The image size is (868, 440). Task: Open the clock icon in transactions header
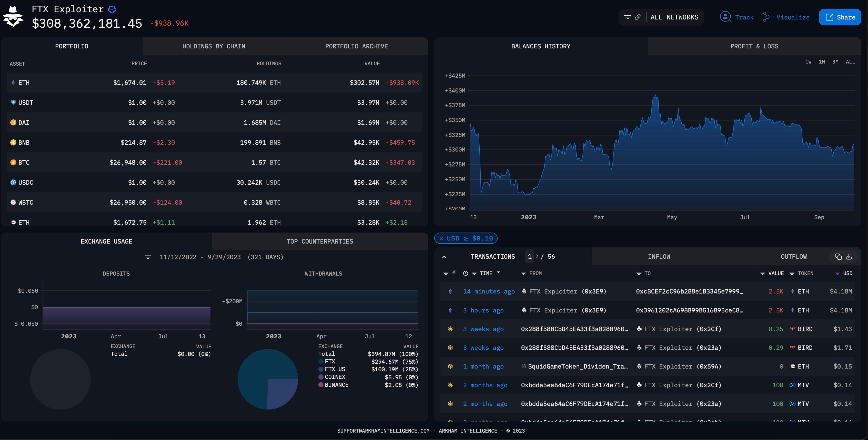coord(465,273)
